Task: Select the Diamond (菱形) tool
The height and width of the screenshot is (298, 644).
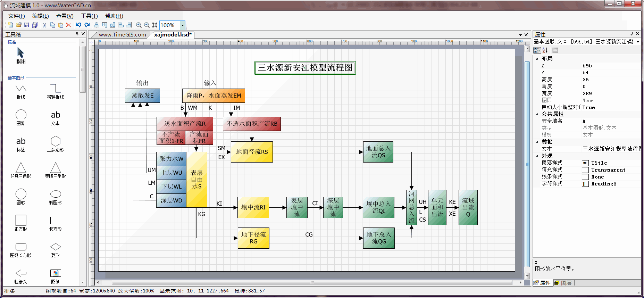Action: coord(56,250)
